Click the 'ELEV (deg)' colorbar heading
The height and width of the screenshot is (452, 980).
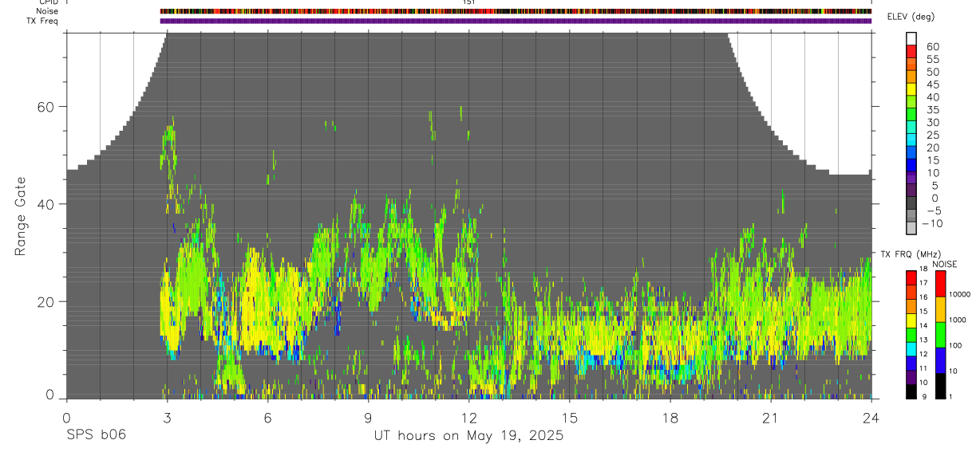(911, 17)
